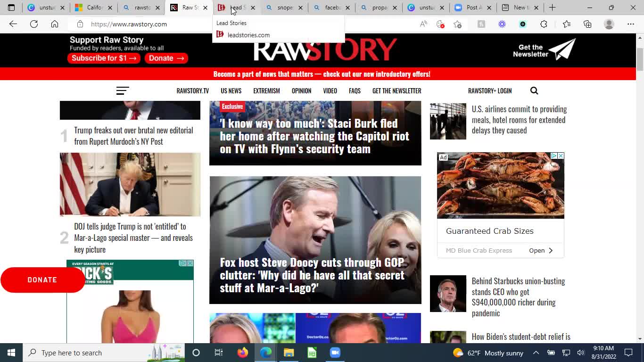Close the New tab tab
The image size is (644, 362).
click(536, 8)
